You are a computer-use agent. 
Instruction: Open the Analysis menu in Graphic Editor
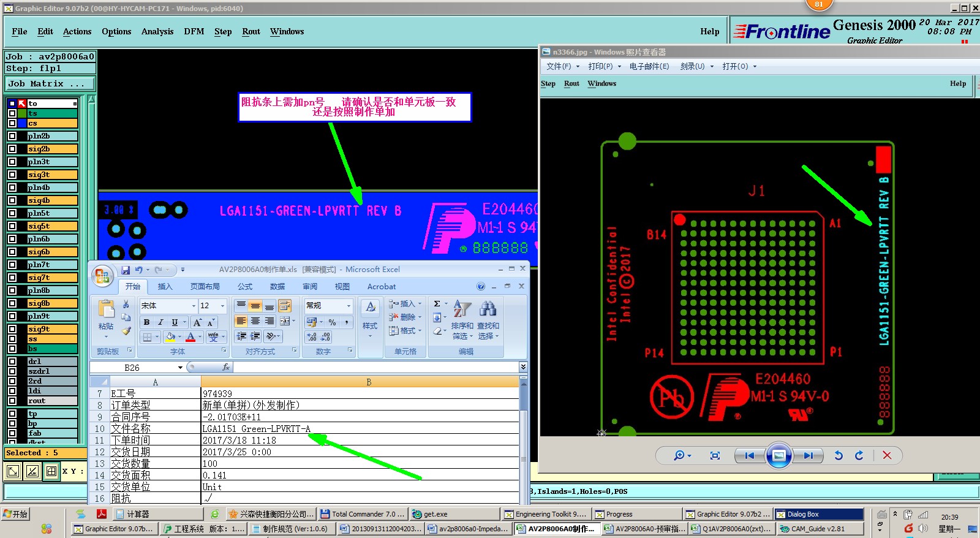coord(157,31)
